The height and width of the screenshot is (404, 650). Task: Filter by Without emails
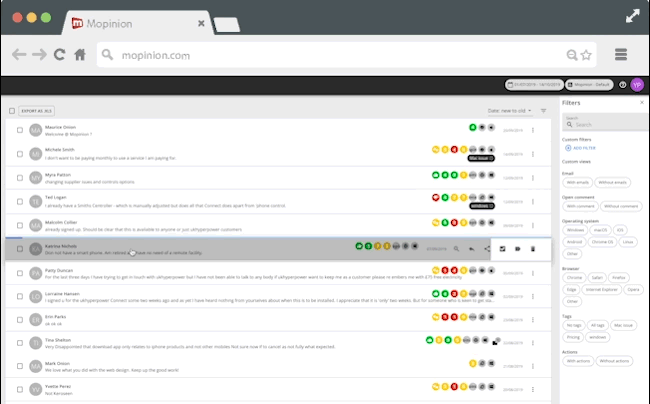(612, 182)
